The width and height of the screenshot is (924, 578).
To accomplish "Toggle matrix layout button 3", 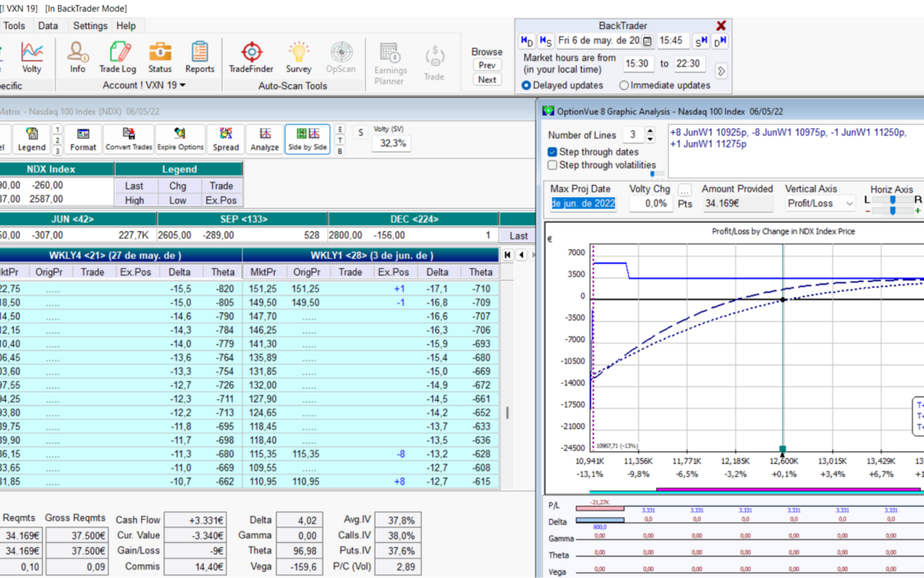I will (57, 151).
